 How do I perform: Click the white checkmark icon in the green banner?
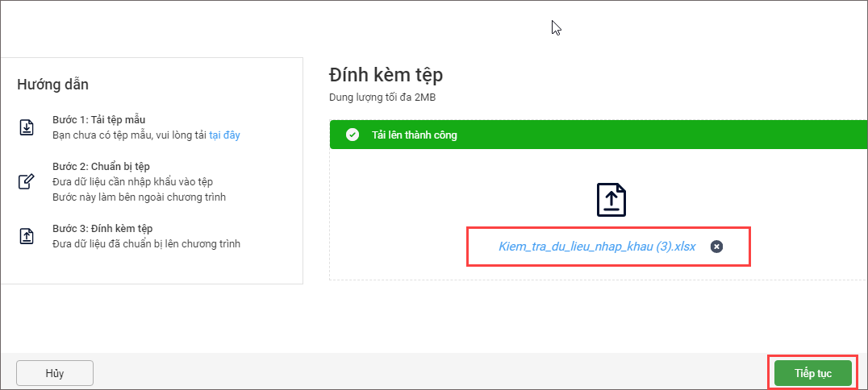[x=353, y=135]
